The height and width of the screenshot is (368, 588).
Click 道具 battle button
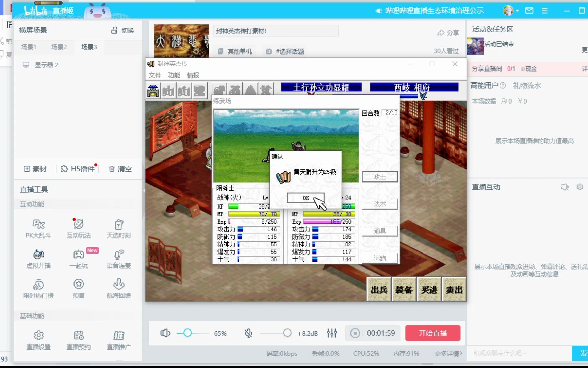(380, 231)
